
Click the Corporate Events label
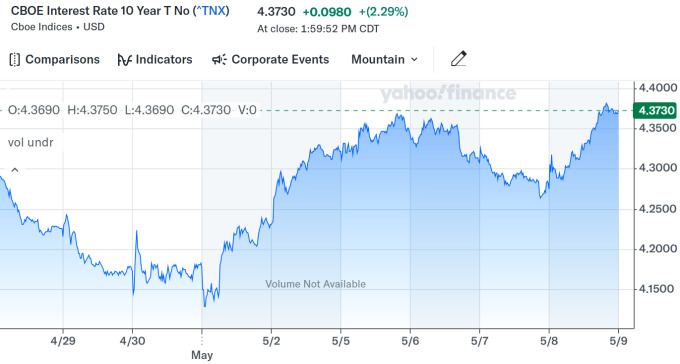(280, 59)
